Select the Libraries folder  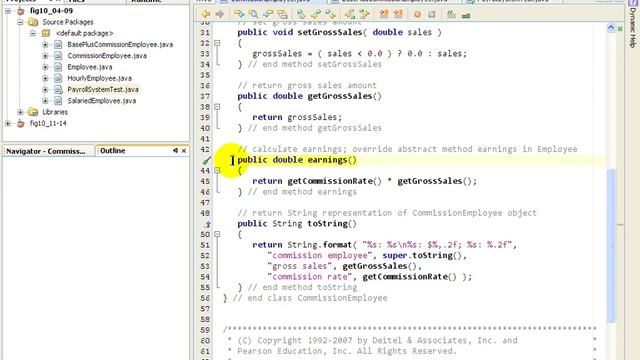pyautogui.click(x=55, y=112)
